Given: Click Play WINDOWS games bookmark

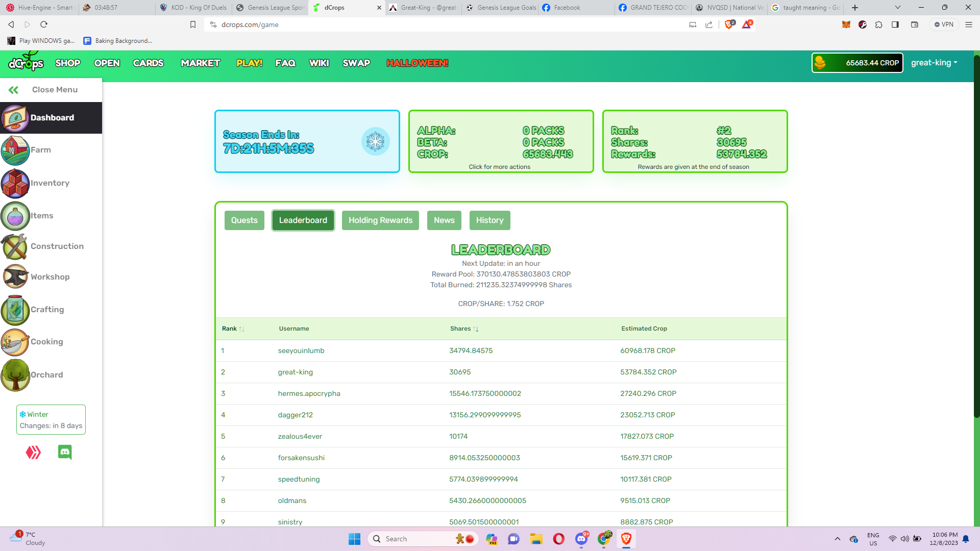Looking at the screenshot, I should 41,41.
